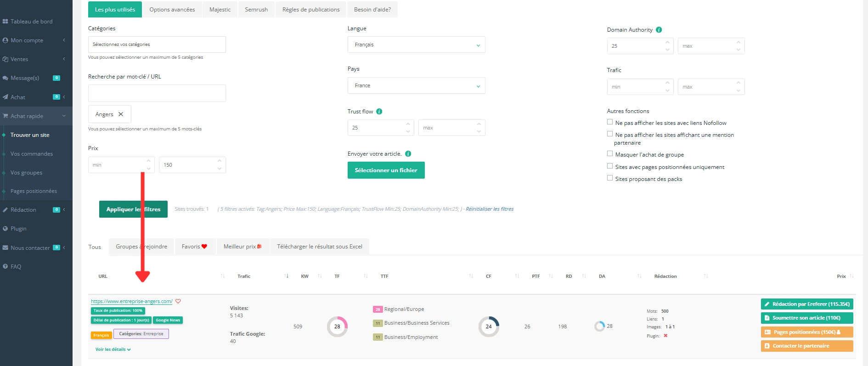Click the FAQ question mark icon
Viewport: 868px width, 366px height.
tap(6, 266)
